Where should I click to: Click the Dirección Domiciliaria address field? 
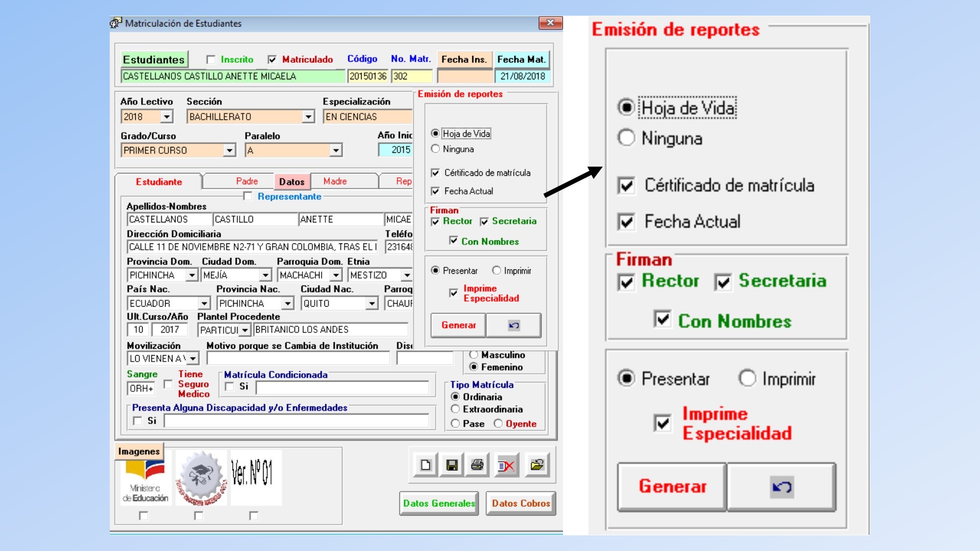point(252,247)
